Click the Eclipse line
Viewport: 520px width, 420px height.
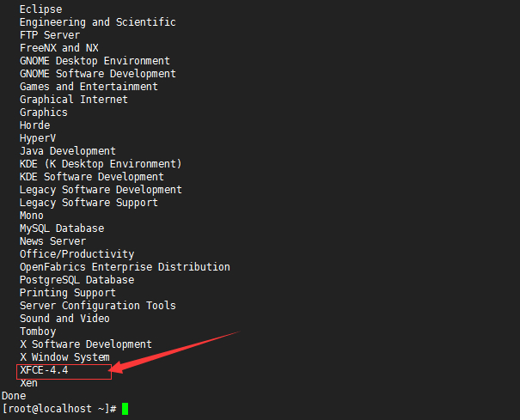tap(40, 9)
